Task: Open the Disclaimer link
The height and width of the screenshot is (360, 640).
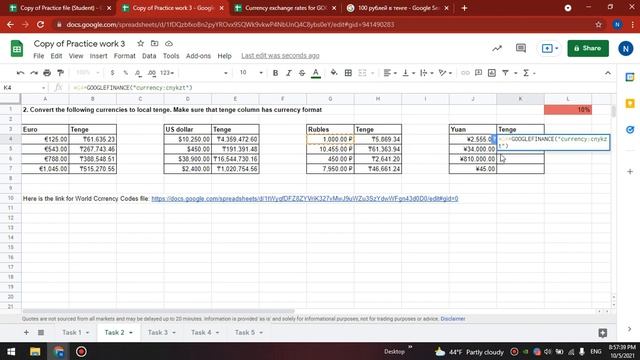Action: (453, 319)
